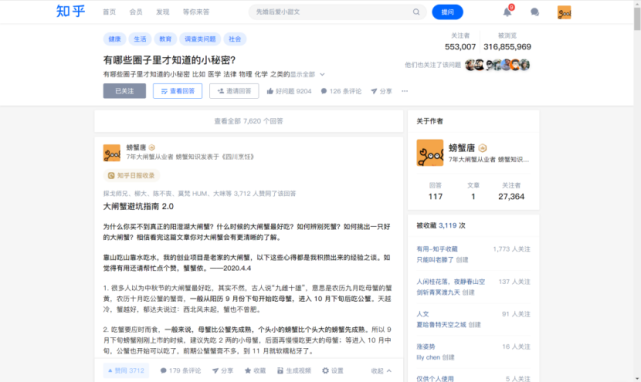Viewport: 641px width, 382px height.
Task: Open private messages chat icon
Action: tap(534, 12)
